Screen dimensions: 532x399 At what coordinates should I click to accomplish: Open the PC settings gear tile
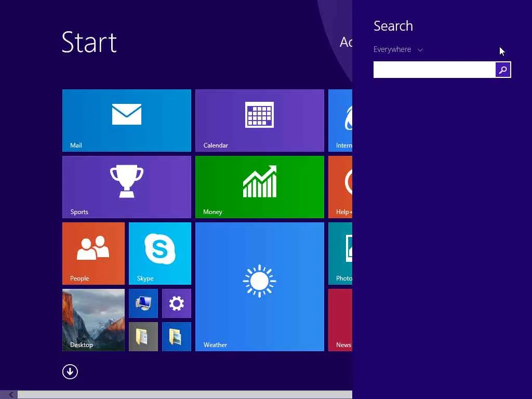click(x=177, y=303)
